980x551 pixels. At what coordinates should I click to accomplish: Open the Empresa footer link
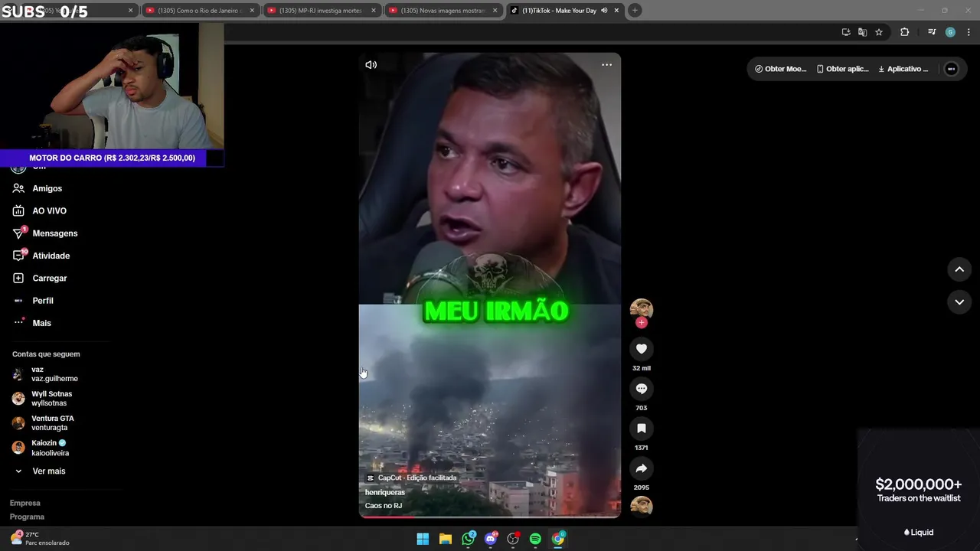(24, 503)
